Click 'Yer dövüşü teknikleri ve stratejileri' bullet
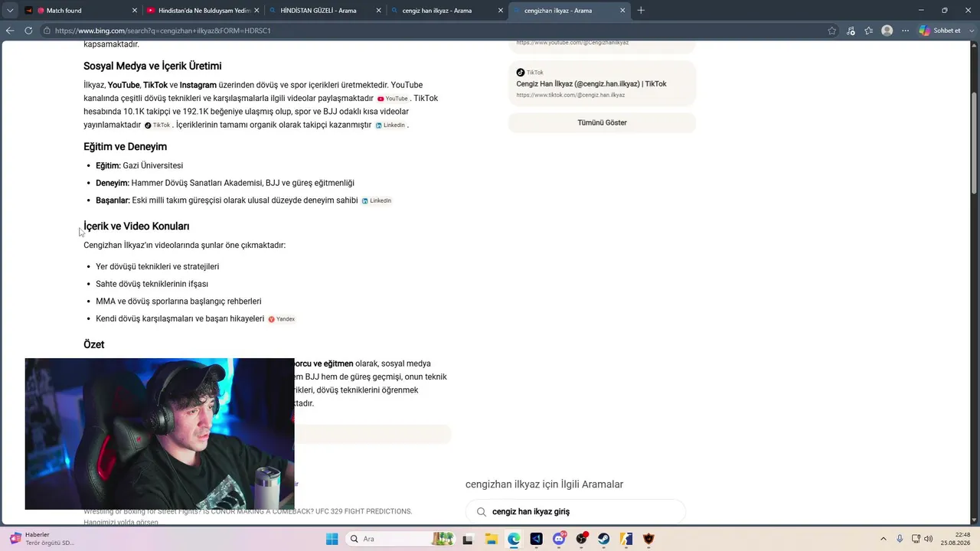 (157, 267)
